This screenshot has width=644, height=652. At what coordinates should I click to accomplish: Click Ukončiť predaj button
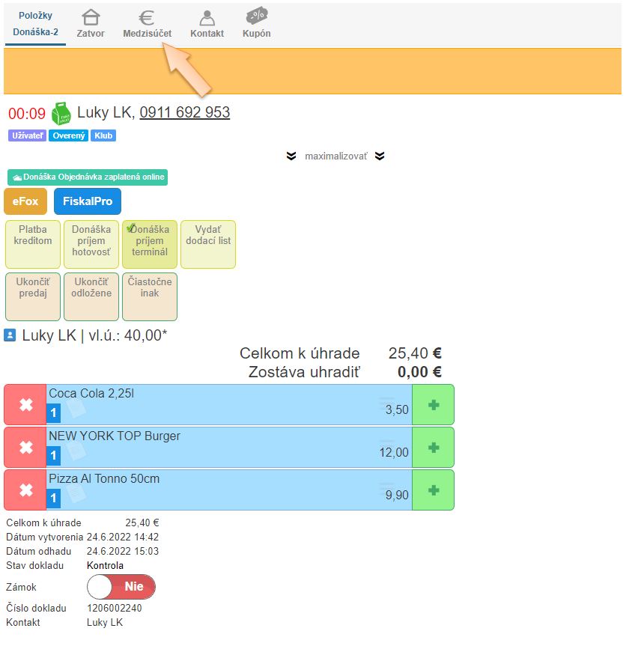(33, 296)
